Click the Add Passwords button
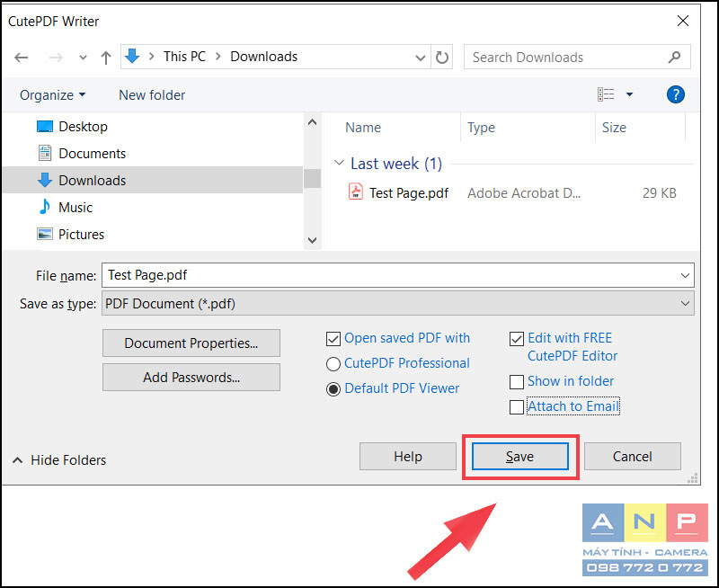Image resolution: width=719 pixels, height=588 pixels. pyautogui.click(x=191, y=377)
